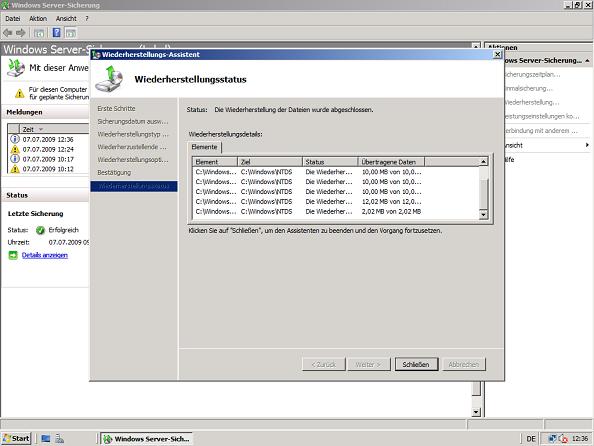Click the 'Verbindung mit anderem' action
Screen dimensions: 594x446
click(542, 131)
